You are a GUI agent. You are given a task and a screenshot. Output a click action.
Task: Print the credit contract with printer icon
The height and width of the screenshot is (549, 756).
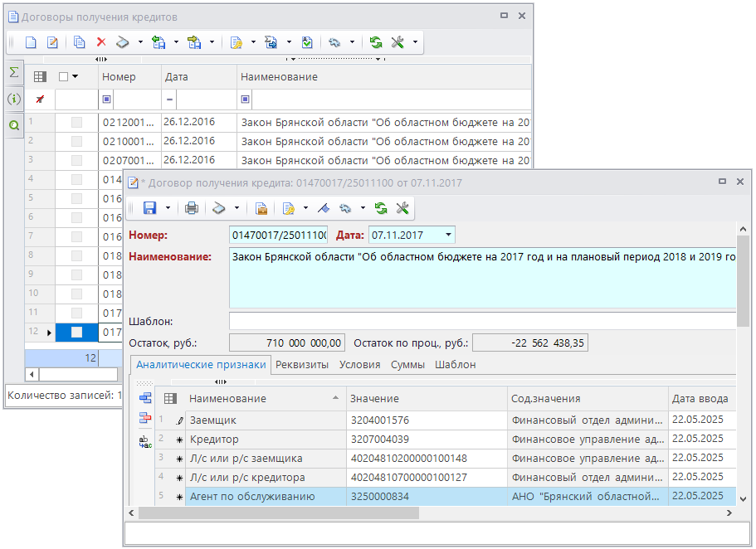tap(192, 208)
